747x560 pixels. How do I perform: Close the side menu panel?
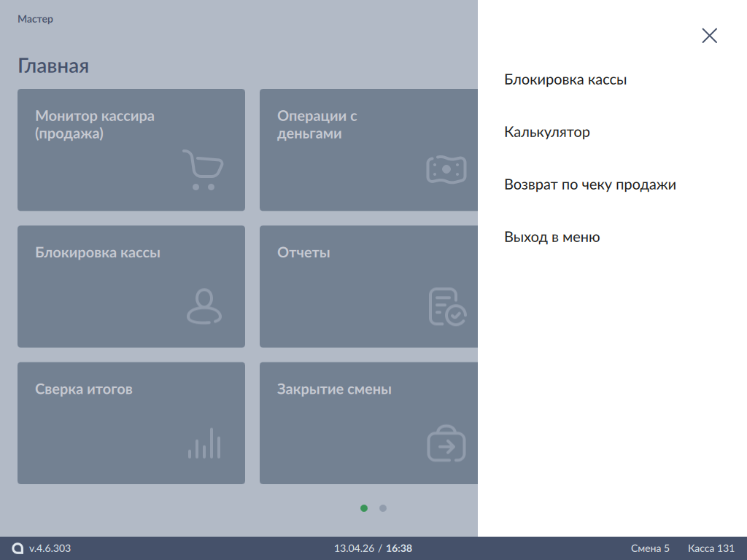coord(709,36)
